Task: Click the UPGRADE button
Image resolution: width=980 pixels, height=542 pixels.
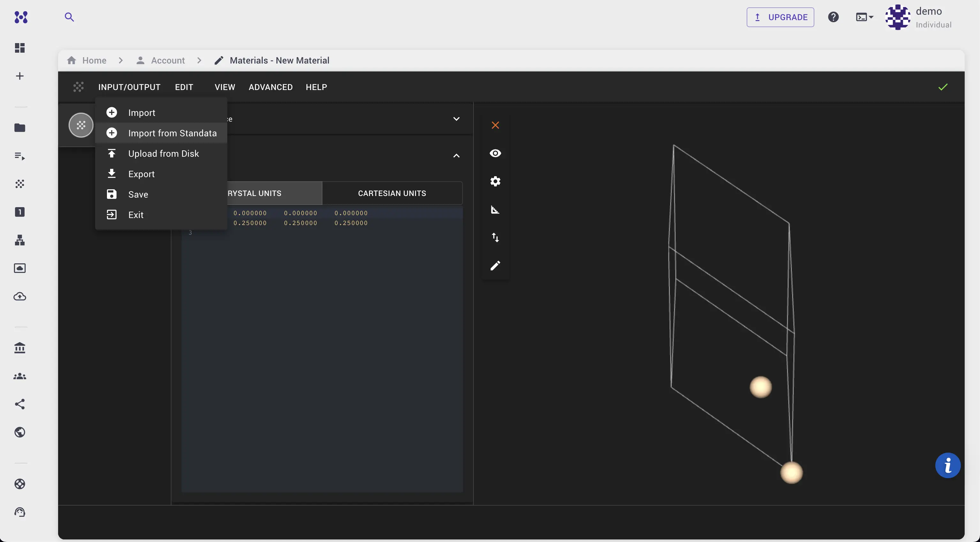Action: [x=780, y=17]
